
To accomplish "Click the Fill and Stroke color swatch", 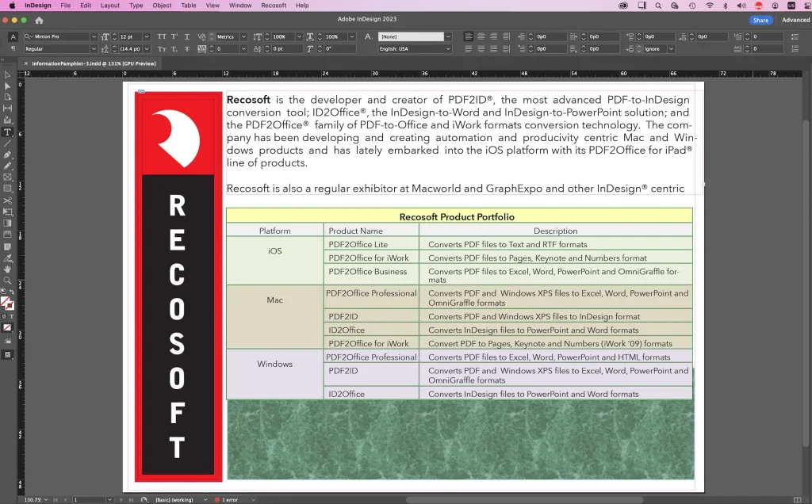I will pyautogui.click(x=6, y=304).
